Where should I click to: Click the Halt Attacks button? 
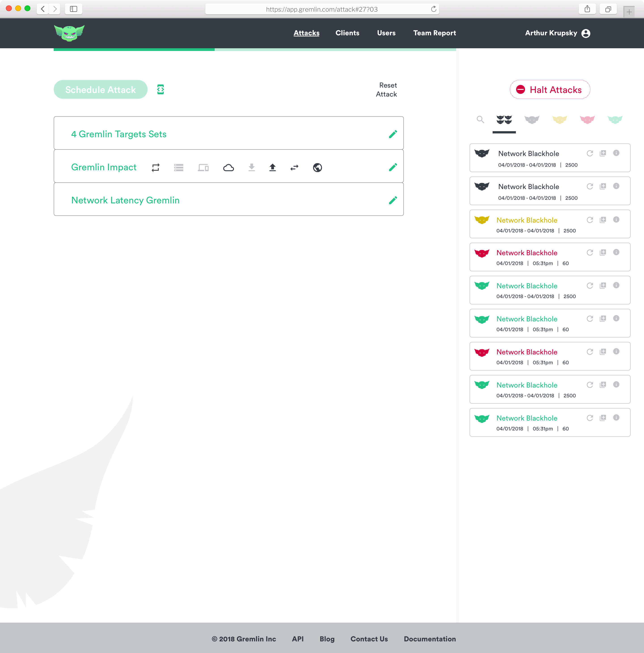(550, 90)
